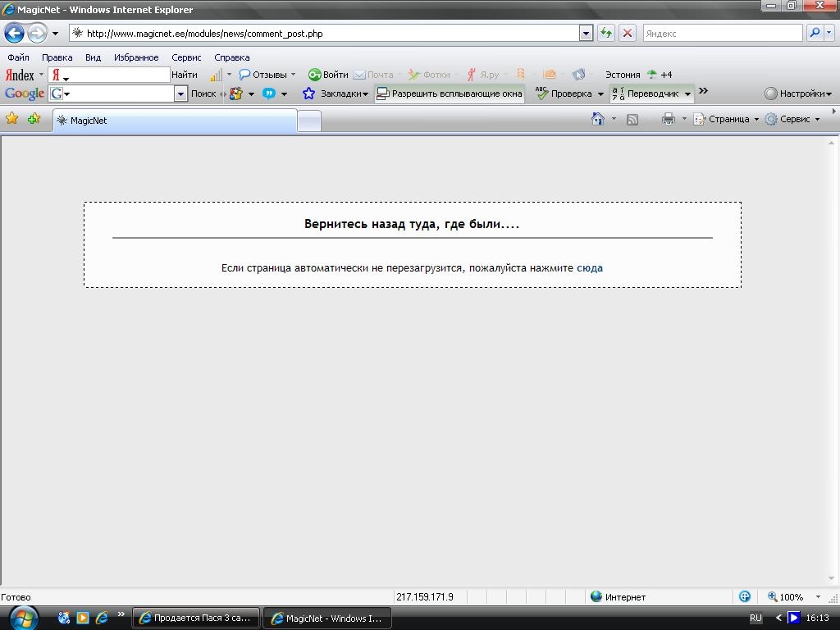Screen dimensions: 840x630
Task: Click the address bar URL field
Action: coord(324,33)
